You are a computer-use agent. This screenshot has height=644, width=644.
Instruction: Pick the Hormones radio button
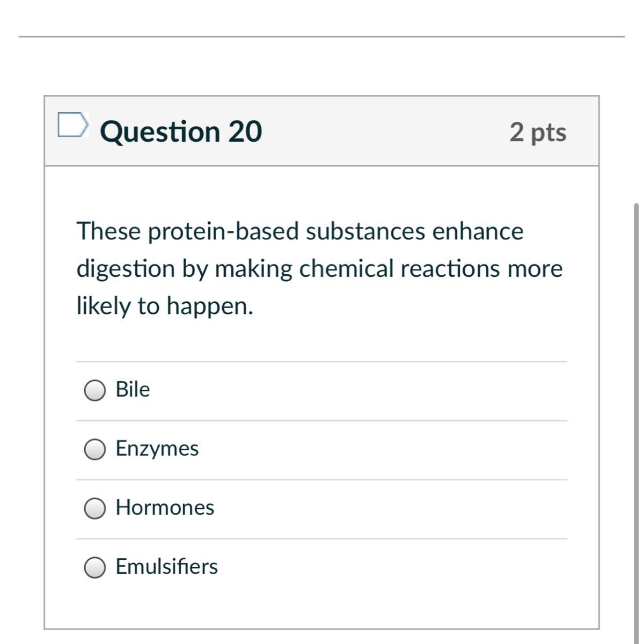95,508
